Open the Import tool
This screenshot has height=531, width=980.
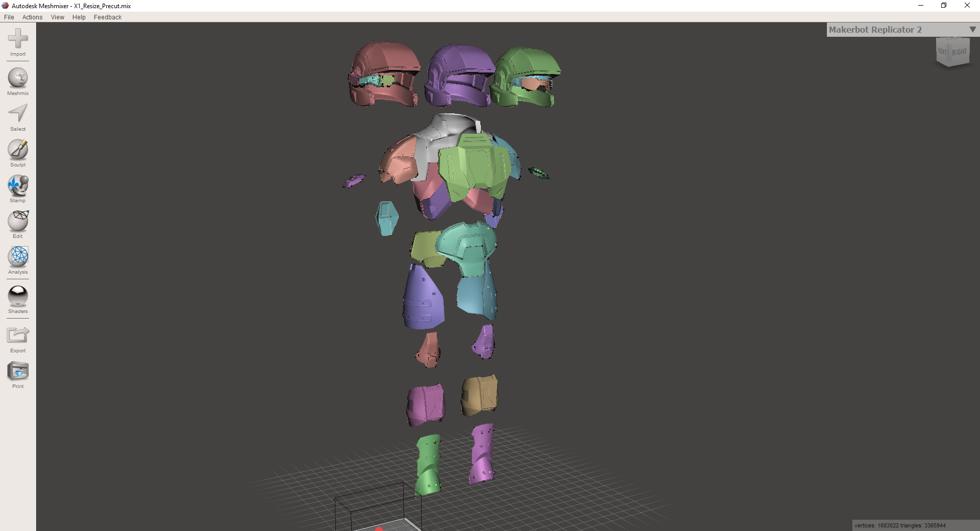click(x=18, y=42)
